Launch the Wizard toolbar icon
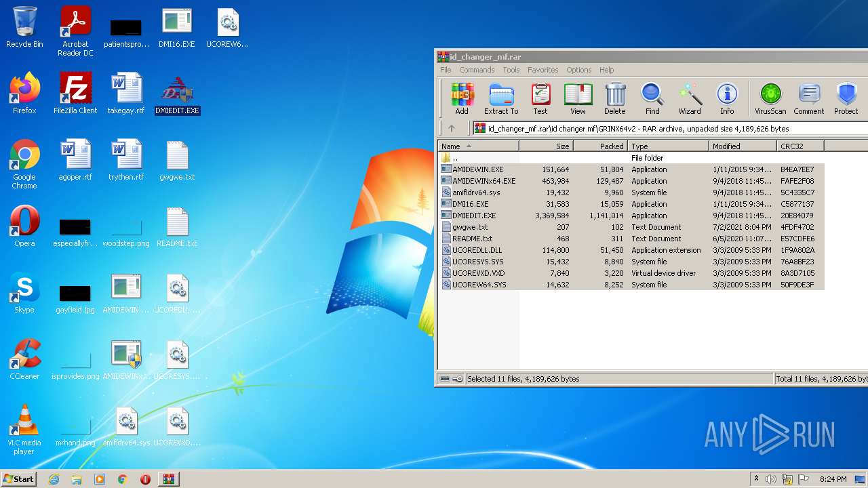This screenshot has height=488, width=868. point(690,99)
